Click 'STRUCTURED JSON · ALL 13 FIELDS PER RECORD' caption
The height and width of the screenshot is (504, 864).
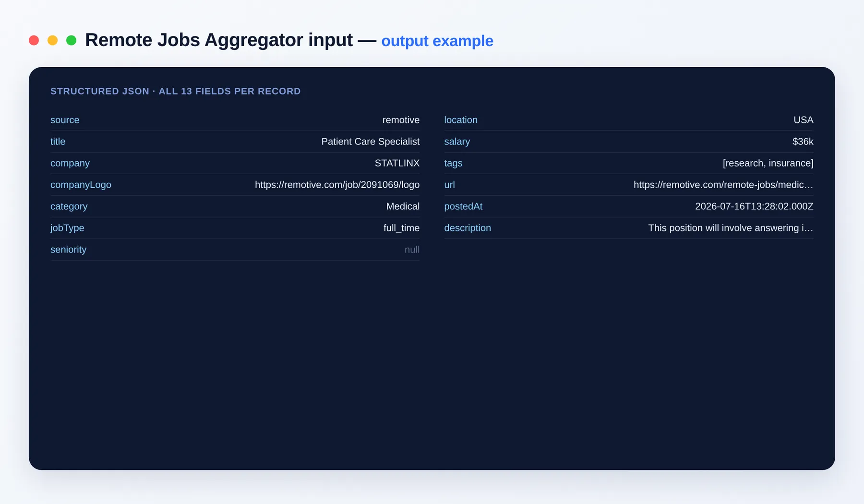pos(176,91)
